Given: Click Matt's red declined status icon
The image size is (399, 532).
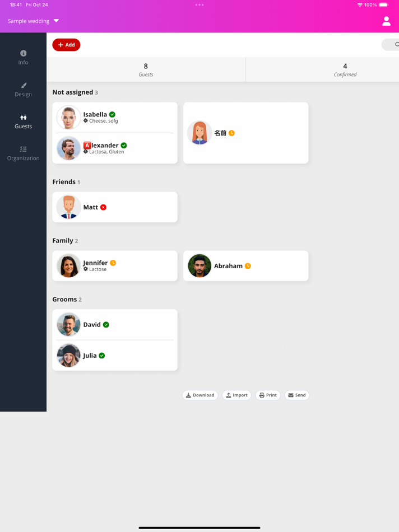Looking at the screenshot, I should point(103,207).
